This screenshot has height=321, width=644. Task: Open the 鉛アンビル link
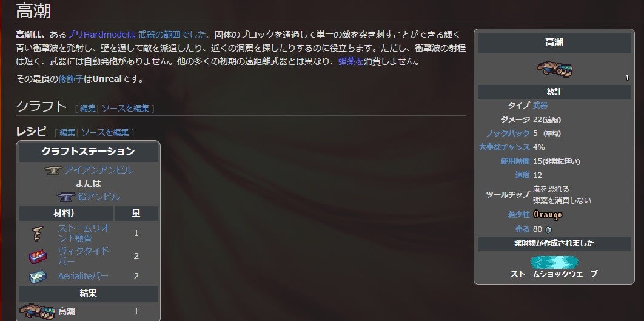pyautogui.click(x=99, y=197)
